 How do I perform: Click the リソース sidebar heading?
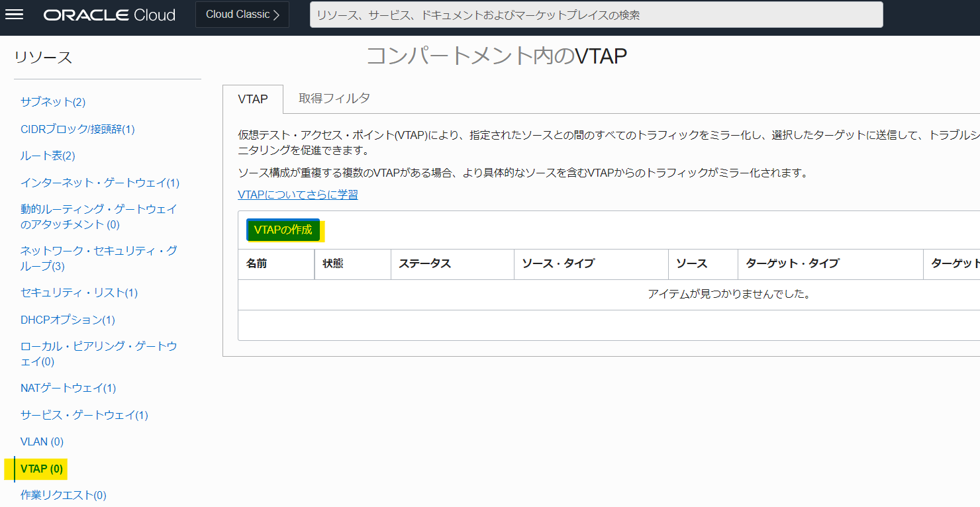[43, 57]
